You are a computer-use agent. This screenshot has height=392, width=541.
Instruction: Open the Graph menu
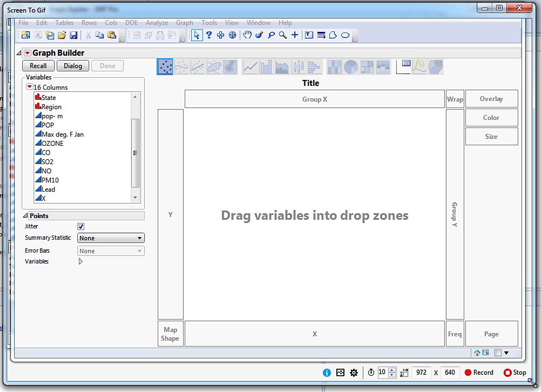(x=184, y=23)
